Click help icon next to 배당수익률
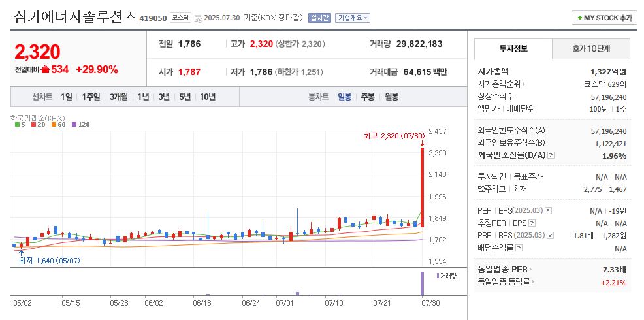The height and width of the screenshot is (320, 644). pyautogui.click(x=519, y=248)
